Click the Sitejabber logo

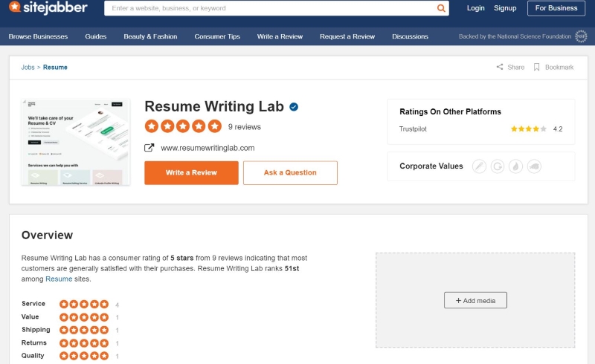(48, 7)
